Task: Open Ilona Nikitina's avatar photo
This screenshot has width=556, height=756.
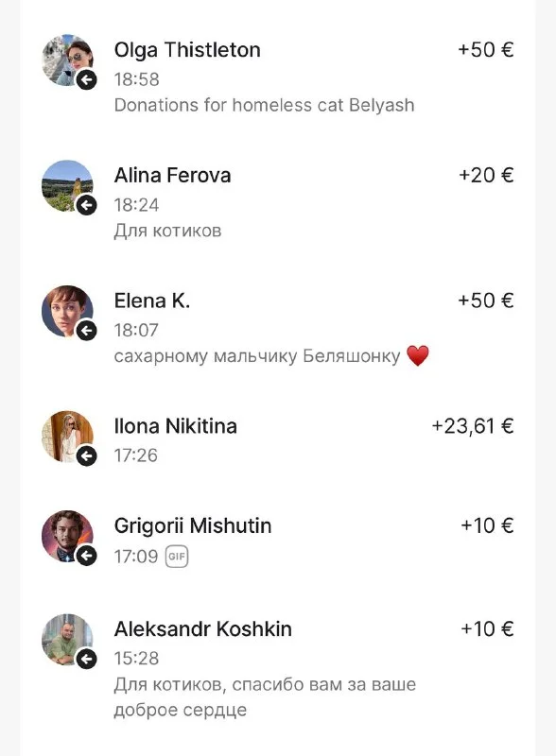Action: click(x=67, y=437)
